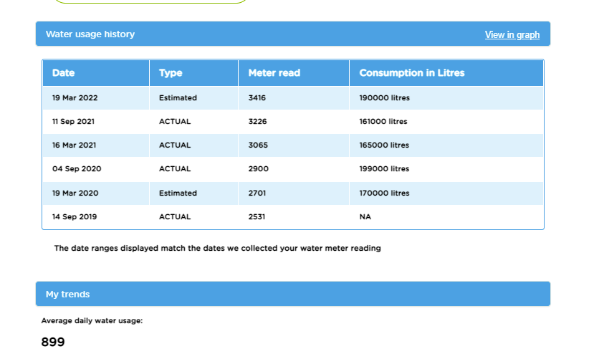The image size is (594, 364).
Task: Click the Water usage history section title
Action: coord(90,34)
